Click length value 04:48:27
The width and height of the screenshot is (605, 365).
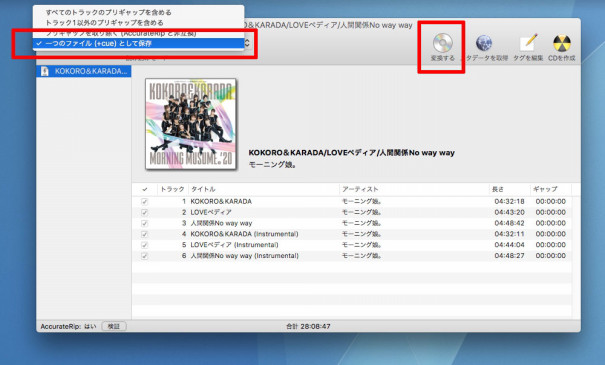coord(509,255)
